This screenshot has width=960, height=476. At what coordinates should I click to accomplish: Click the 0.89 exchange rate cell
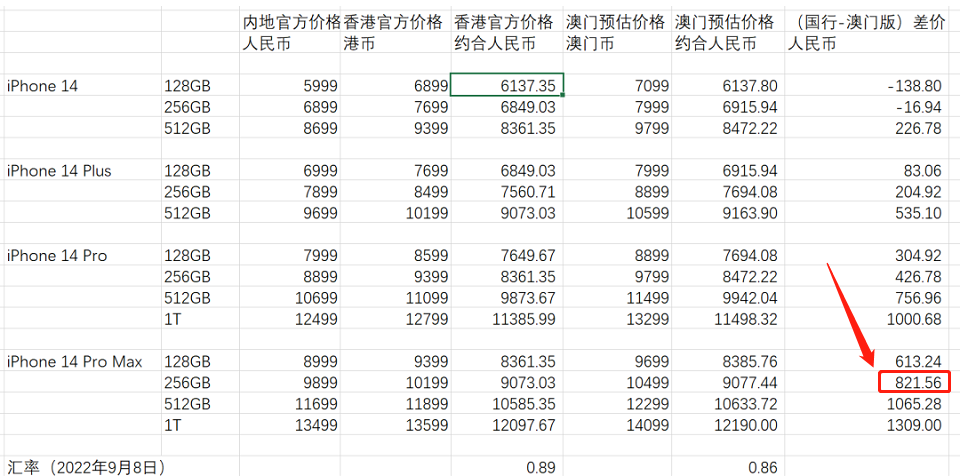click(541, 467)
